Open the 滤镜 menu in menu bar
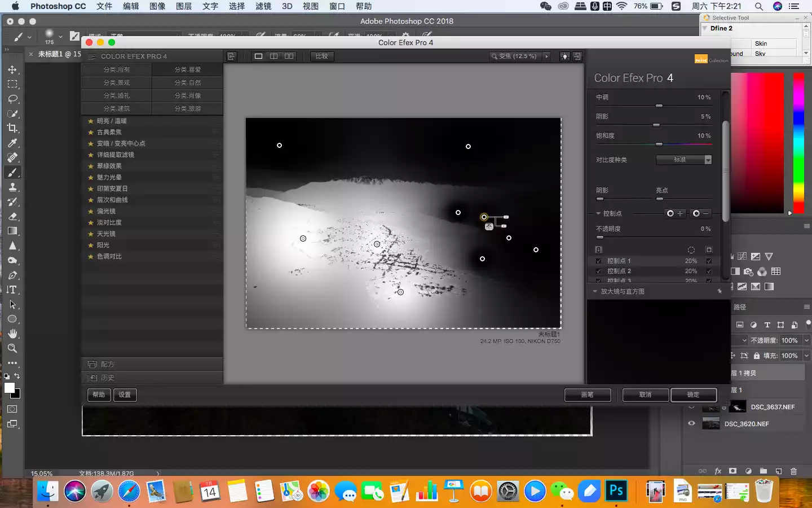Viewport: 812px width, 508px height. [x=263, y=6]
